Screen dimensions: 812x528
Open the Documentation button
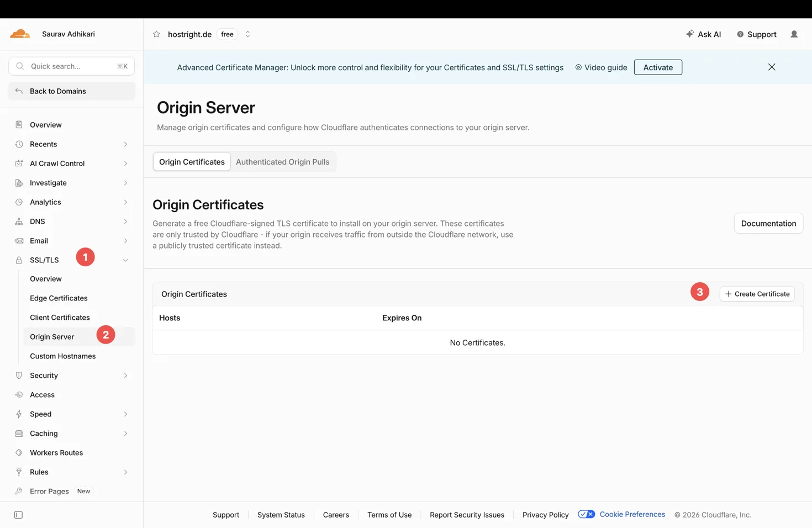pos(768,223)
